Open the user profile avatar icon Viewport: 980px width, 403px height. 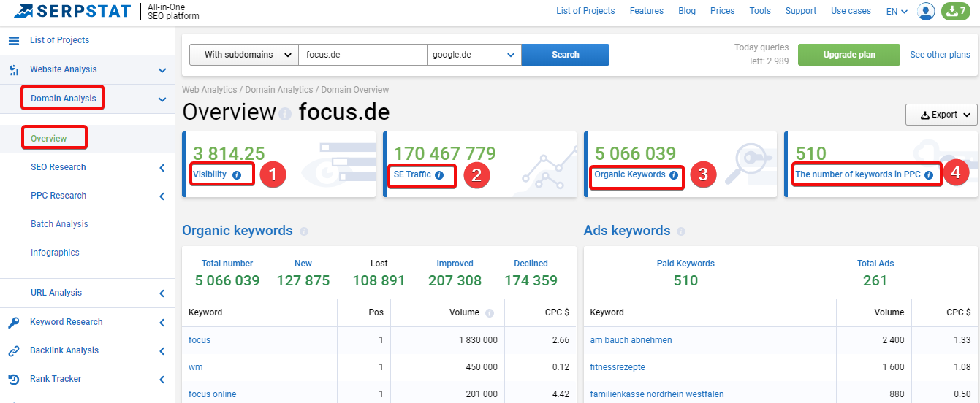pos(926,11)
